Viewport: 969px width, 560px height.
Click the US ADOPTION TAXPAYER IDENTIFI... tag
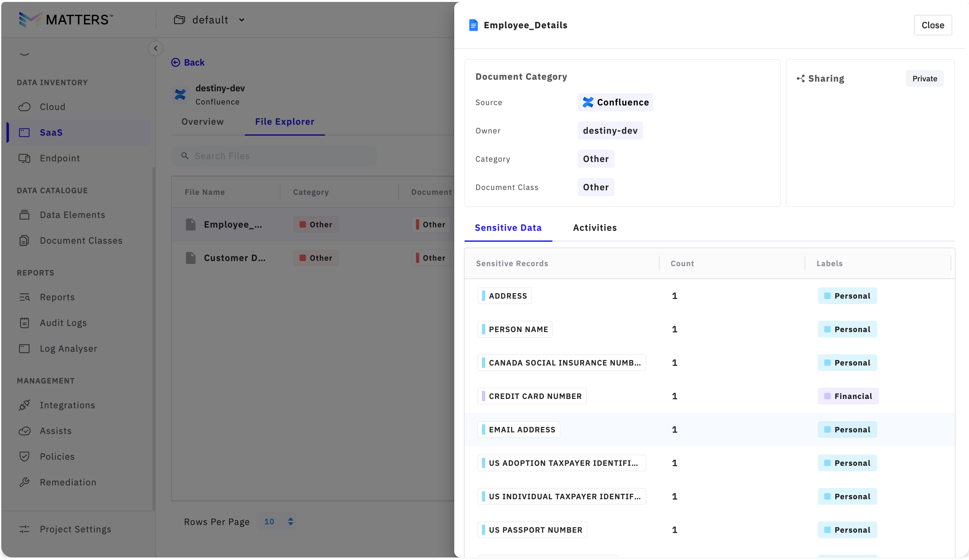click(561, 463)
